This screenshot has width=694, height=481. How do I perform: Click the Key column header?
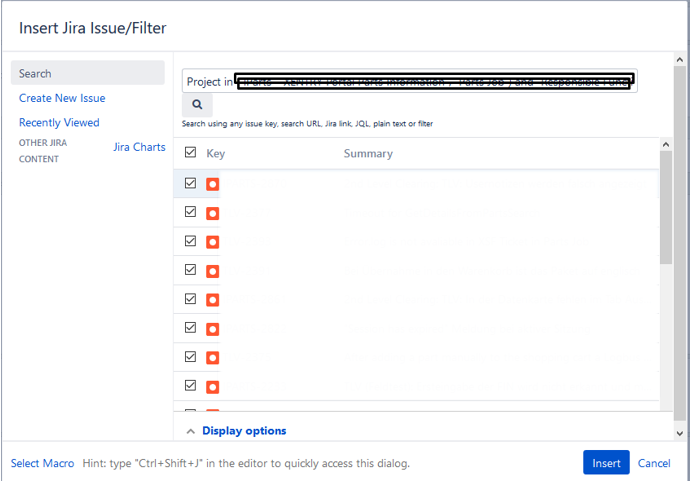(216, 154)
